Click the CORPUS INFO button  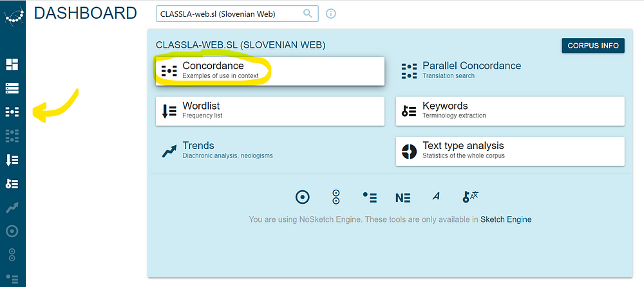click(x=593, y=46)
